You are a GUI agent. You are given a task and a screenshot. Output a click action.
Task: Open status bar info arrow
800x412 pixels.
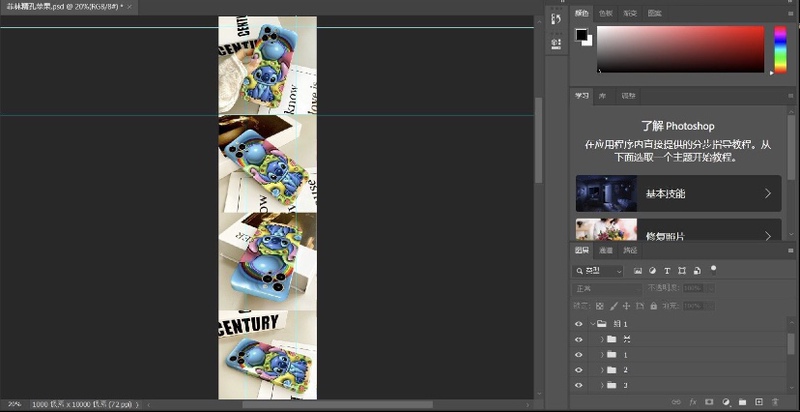[x=137, y=404]
